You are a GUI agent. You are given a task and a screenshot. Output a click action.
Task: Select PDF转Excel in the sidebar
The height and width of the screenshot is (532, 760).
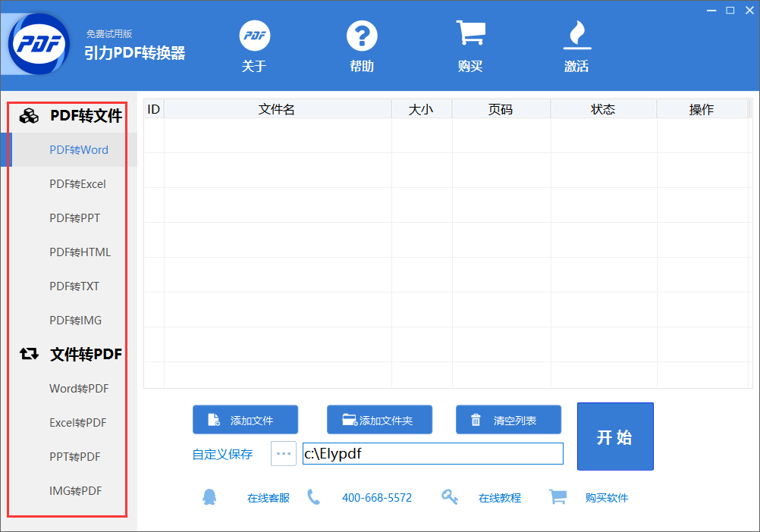79,183
